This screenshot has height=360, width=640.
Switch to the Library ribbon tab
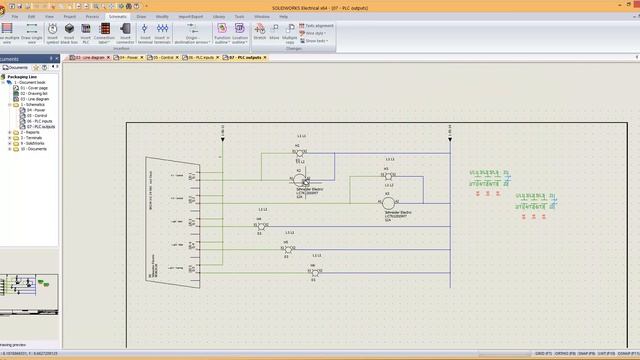click(x=219, y=17)
